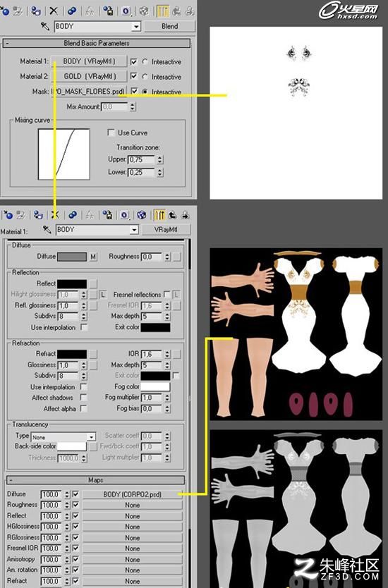Image resolution: width=388 pixels, height=588 pixels.
Task: Click Show Map in Viewport cube, lower toolbar
Action: coord(142,215)
